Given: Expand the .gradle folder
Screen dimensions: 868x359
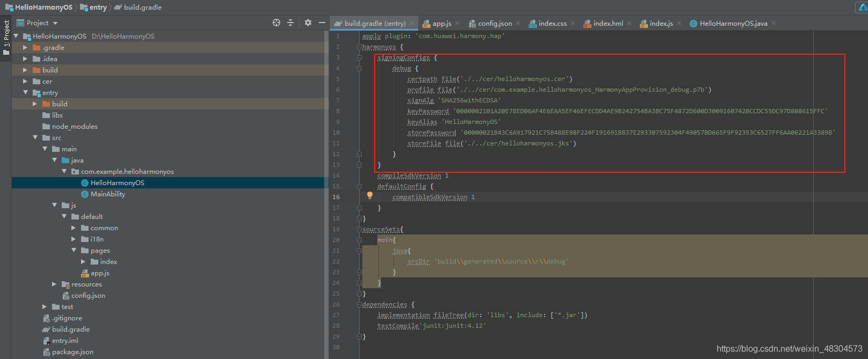Looking at the screenshot, I should [x=25, y=47].
